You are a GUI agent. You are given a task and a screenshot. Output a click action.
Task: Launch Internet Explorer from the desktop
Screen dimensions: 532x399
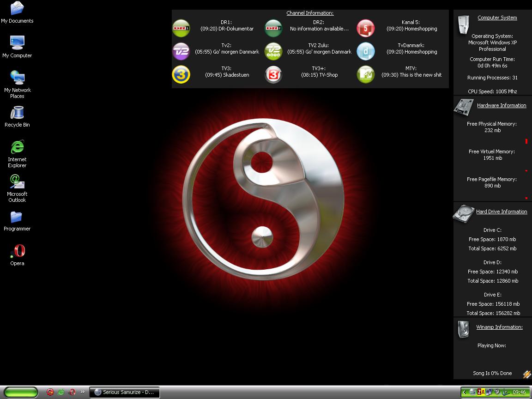pos(17,154)
